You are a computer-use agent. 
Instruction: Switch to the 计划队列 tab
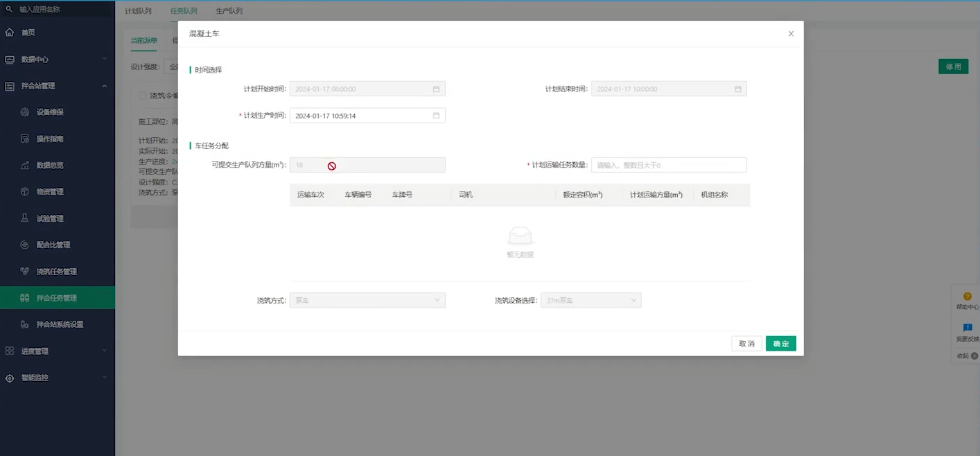138,11
